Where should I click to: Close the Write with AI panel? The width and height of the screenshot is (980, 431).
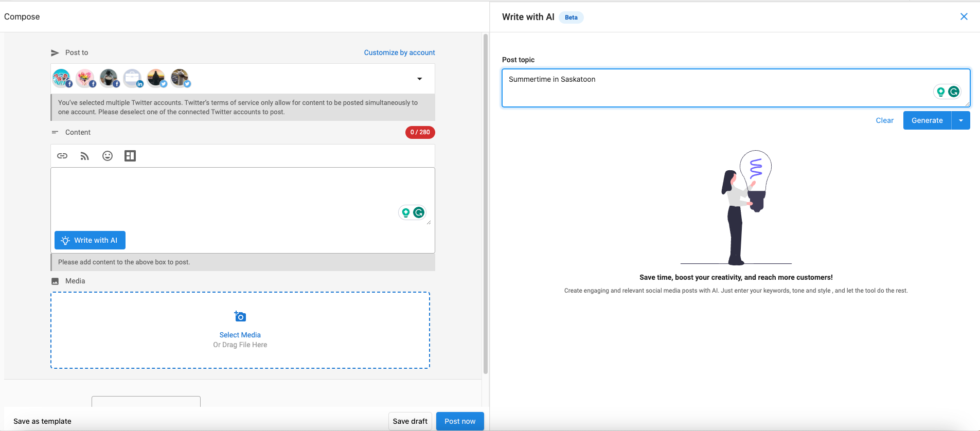pyautogui.click(x=964, y=16)
